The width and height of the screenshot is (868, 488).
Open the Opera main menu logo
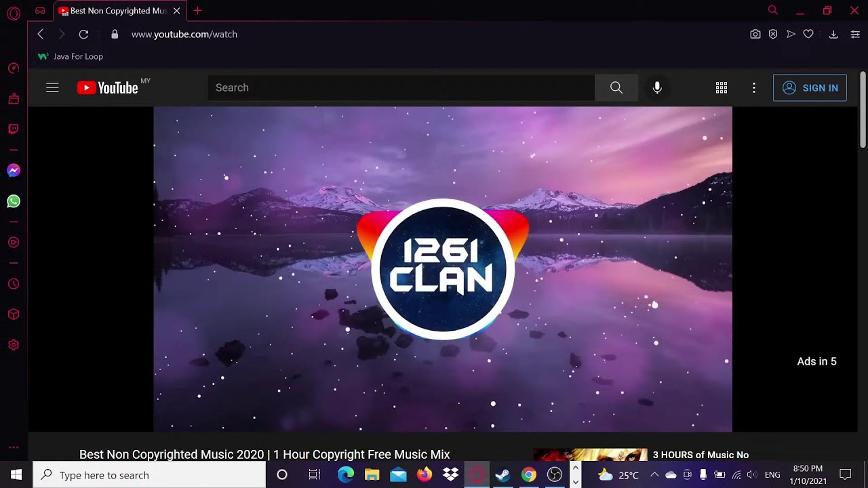[13, 13]
